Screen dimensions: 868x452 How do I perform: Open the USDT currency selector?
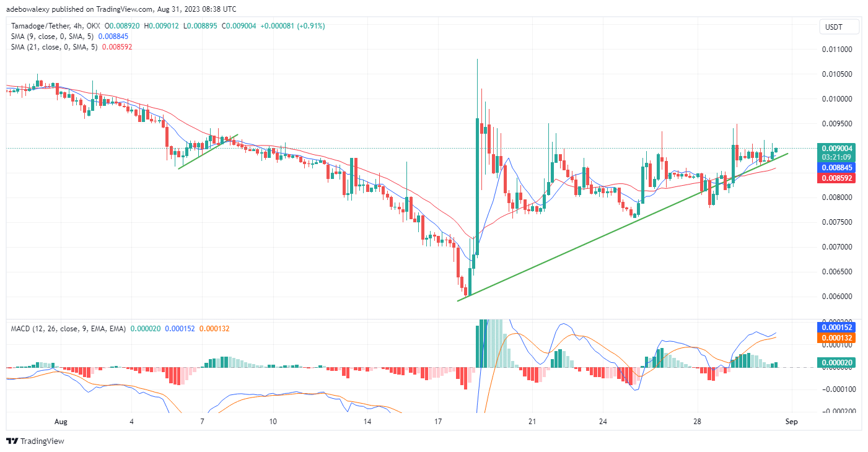840,27
